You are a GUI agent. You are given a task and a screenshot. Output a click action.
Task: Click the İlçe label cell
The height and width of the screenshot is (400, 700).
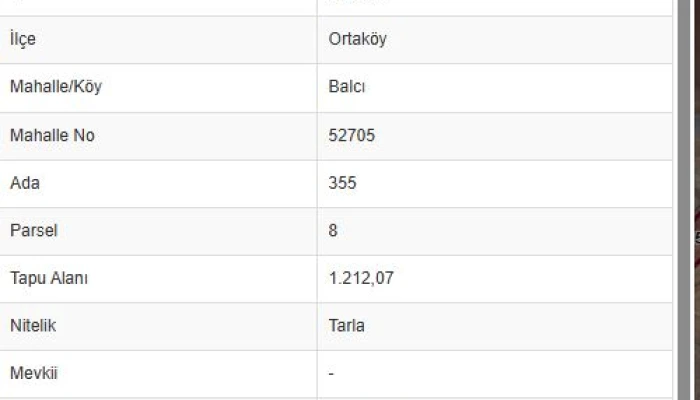click(x=23, y=40)
